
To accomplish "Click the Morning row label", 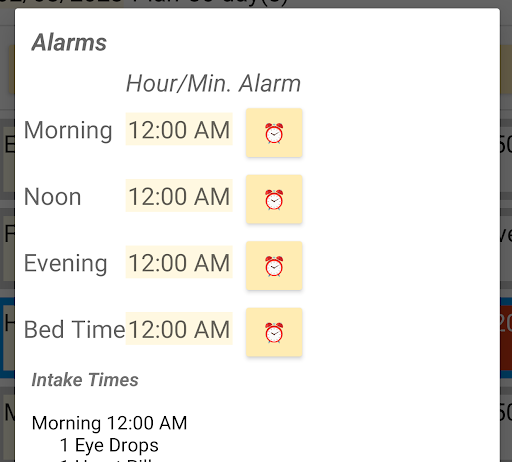I will pyautogui.click(x=68, y=130).
